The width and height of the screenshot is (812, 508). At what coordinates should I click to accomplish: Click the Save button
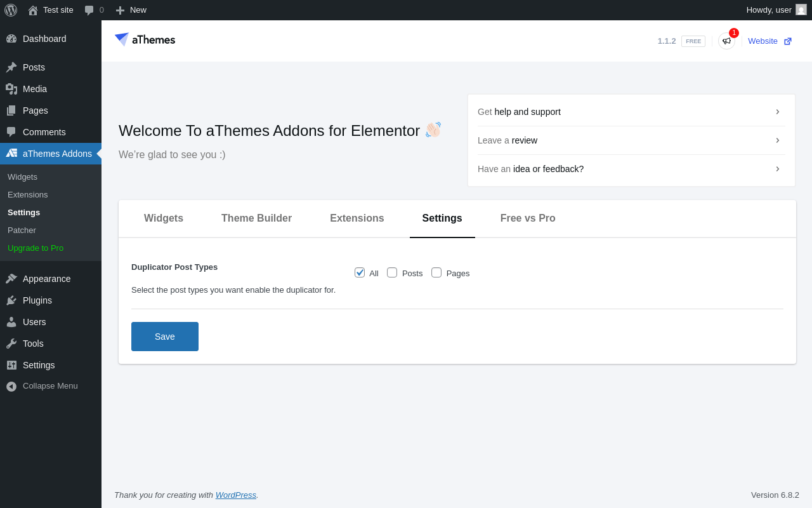click(x=165, y=337)
